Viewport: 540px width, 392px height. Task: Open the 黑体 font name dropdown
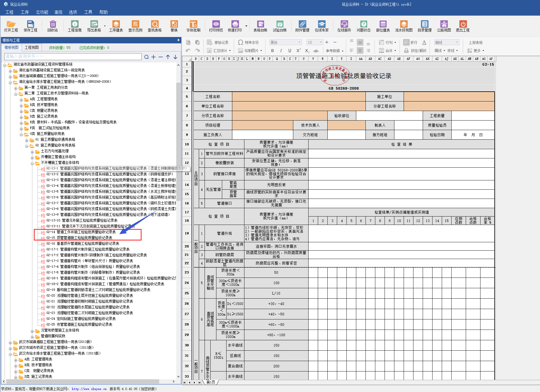[x=299, y=42]
